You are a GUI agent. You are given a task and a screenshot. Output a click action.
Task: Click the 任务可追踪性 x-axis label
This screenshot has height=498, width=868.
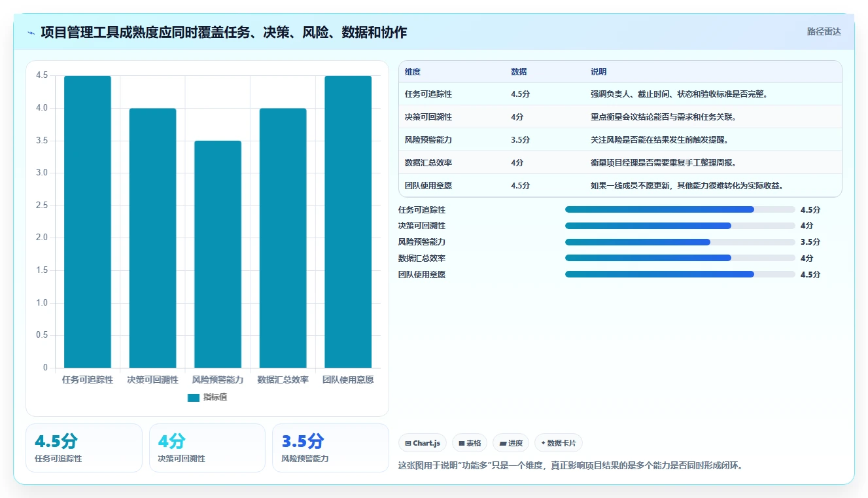pos(88,380)
